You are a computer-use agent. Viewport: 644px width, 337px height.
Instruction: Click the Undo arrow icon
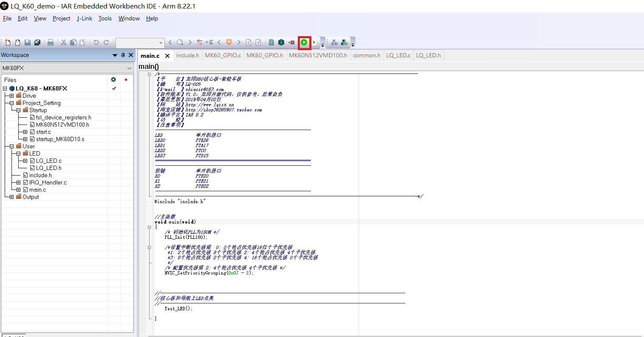click(96, 42)
